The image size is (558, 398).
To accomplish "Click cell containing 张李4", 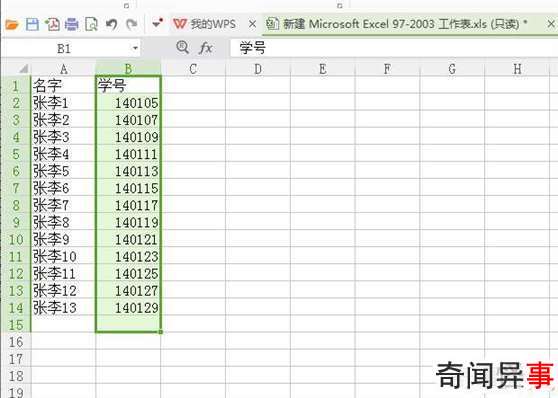I will [x=64, y=154].
